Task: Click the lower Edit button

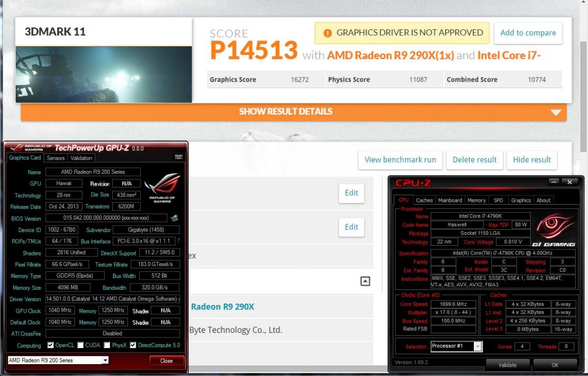Action: click(x=351, y=227)
